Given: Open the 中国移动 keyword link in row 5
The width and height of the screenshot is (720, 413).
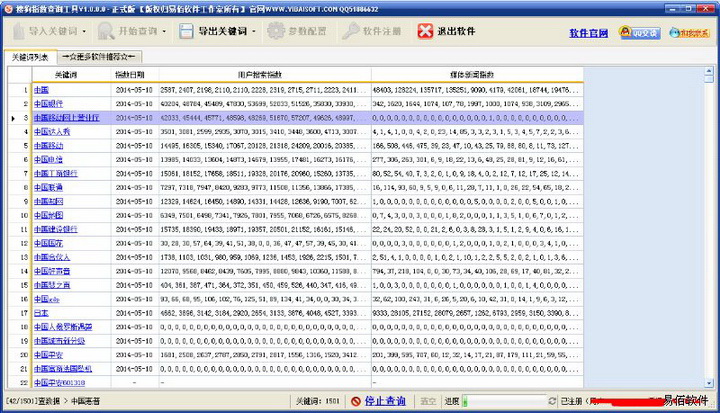Looking at the screenshot, I should coord(49,146).
